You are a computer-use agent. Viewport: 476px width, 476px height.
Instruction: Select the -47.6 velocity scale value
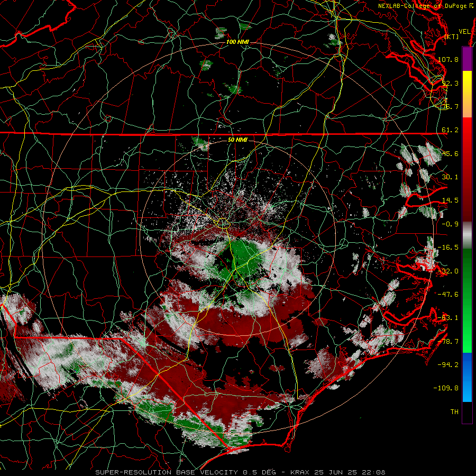click(448, 295)
